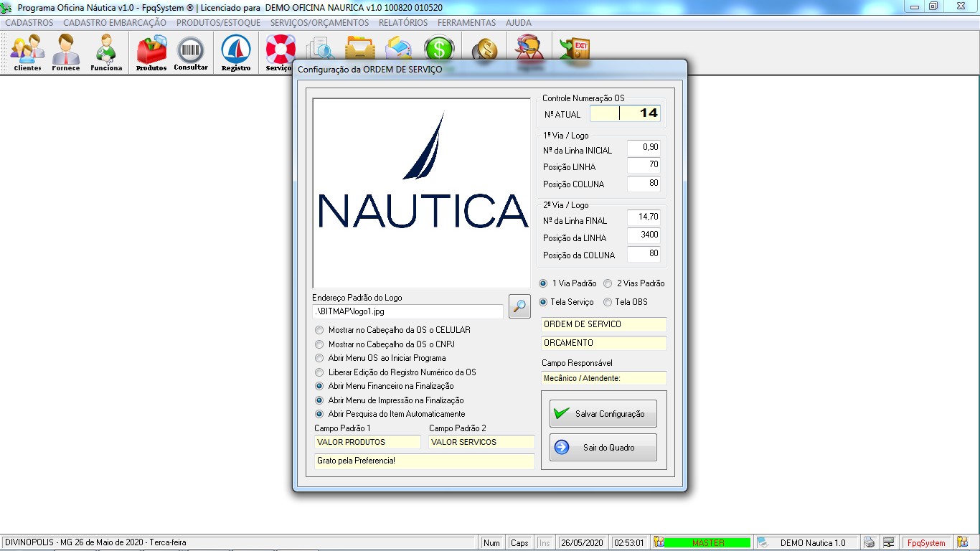
Task: Edit Nº da Linha INICIAL field
Action: pyautogui.click(x=644, y=148)
